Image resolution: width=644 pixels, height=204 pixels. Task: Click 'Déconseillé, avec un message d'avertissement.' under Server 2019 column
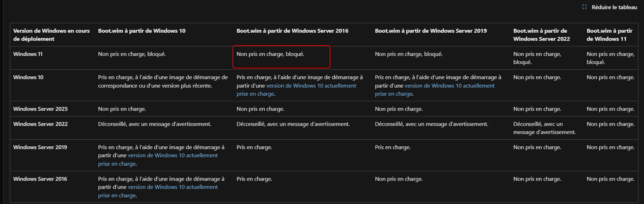pos(432,124)
